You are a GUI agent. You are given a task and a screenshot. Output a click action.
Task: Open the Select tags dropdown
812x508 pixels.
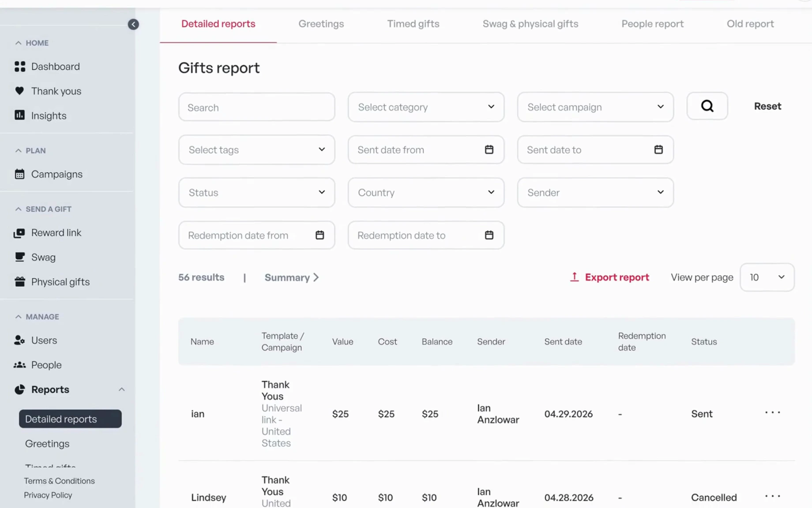(256, 150)
